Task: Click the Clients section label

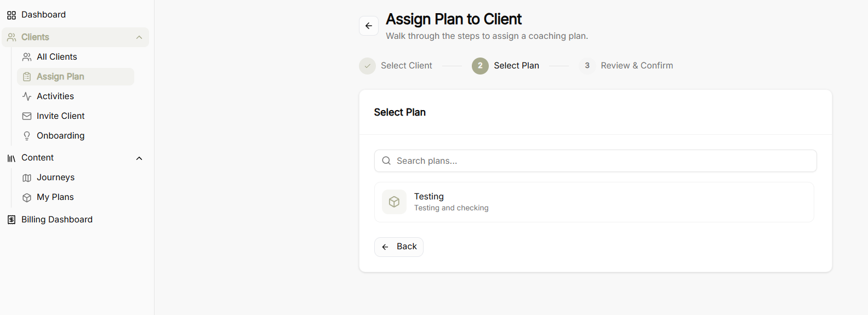Action: (x=35, y=37)
